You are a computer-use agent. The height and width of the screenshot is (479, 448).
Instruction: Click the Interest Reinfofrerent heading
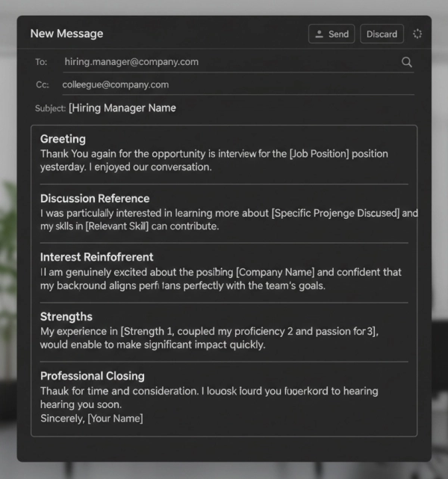97,257
